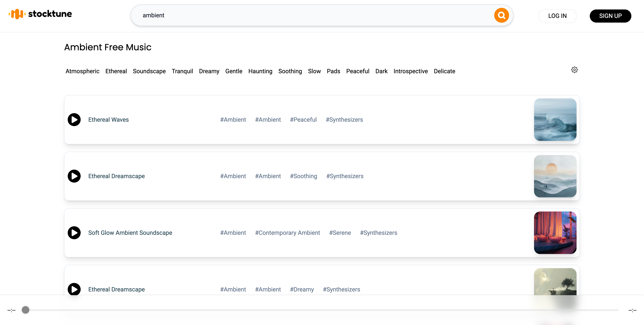Image resolution: width=644 pixels, height=325 pixels.
Task: Open the stocktune logo home link
Action: pos(40,14)
